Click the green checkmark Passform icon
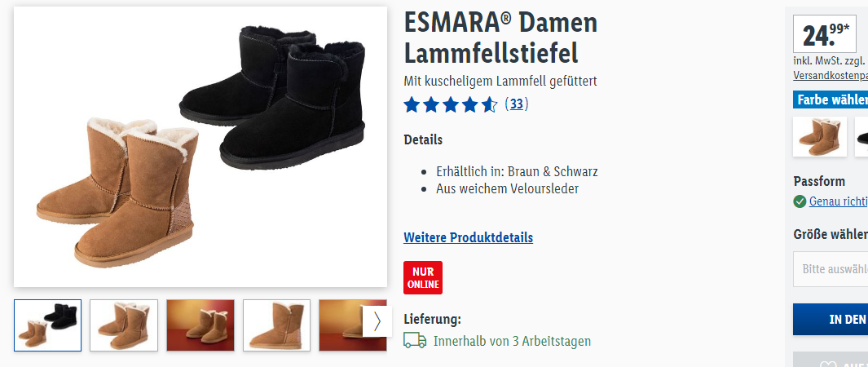 (x=800, y=201)
